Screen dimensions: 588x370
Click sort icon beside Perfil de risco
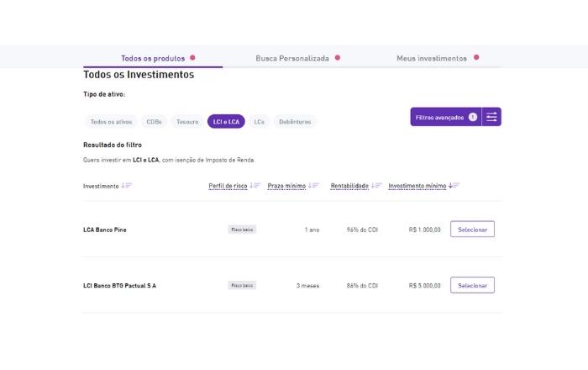(256, 185)
